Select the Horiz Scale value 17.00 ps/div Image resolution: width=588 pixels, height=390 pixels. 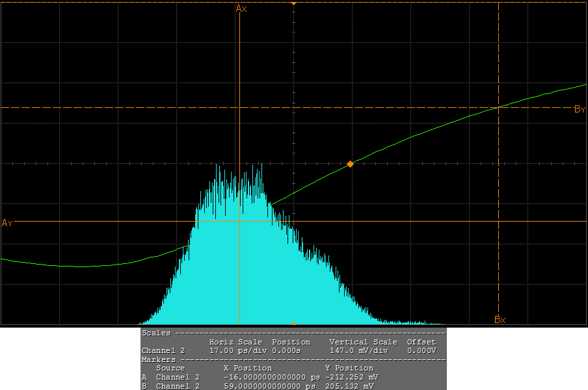click(235, 350)
